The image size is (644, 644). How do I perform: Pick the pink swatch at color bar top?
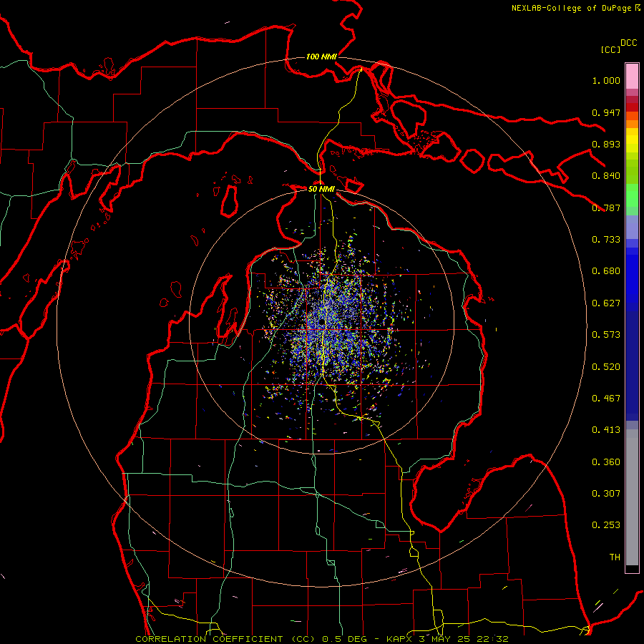(632, 76)
